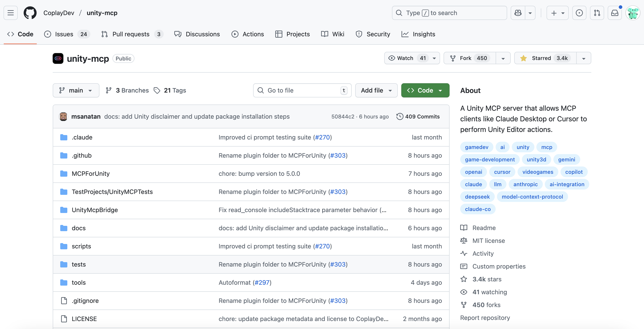The width and height of the screenshot is (644, 329).
Task: Click the GitHub octocat logo
Action: (x=30, y=13)
